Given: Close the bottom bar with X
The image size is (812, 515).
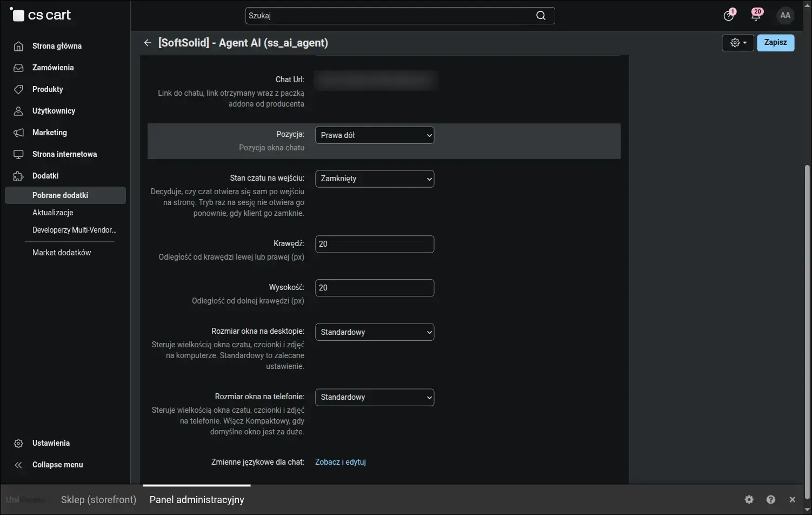Looking at the screenshot, I should pyautogui.click(x=792, y=499).
